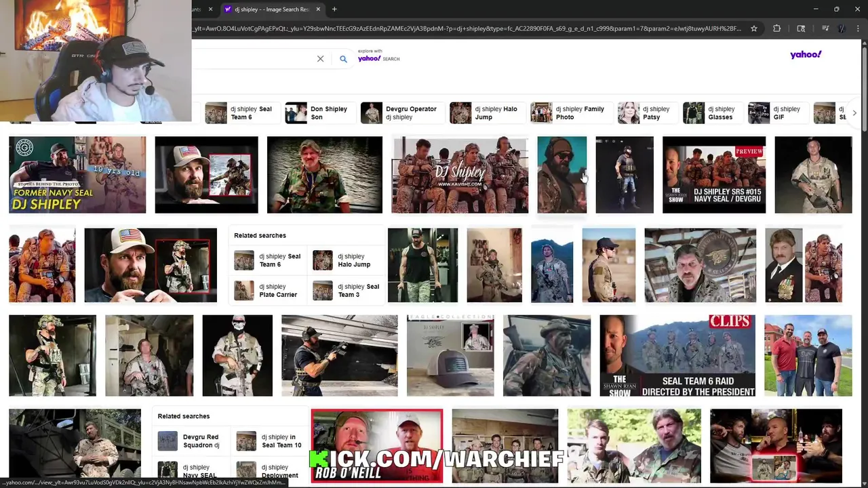The width and height of the screenshot is (868, 488).
Task: Open image of man with Navy SEAL emblem sign
Action: click(x=700, y=265)
